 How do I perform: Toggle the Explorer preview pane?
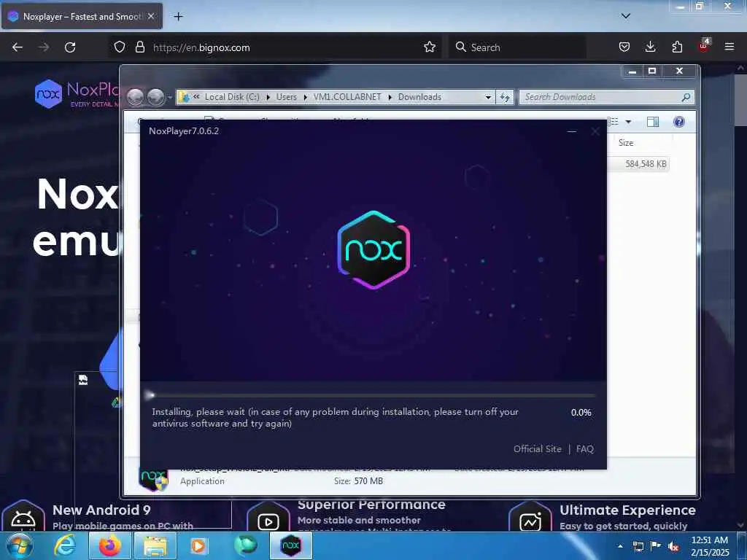653,122
